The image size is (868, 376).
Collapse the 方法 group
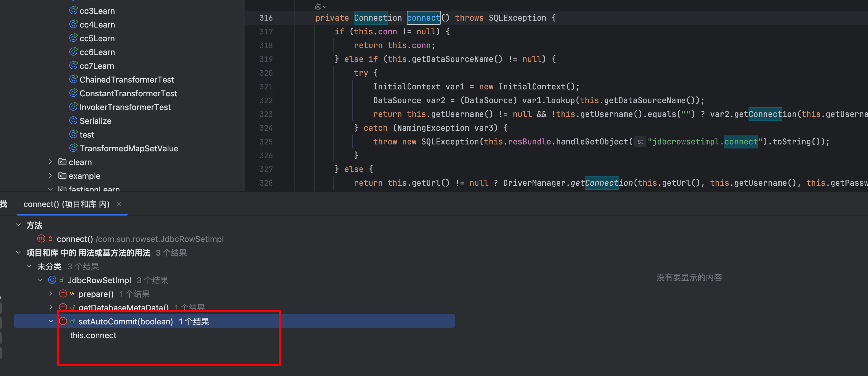(x=18, y=225)
